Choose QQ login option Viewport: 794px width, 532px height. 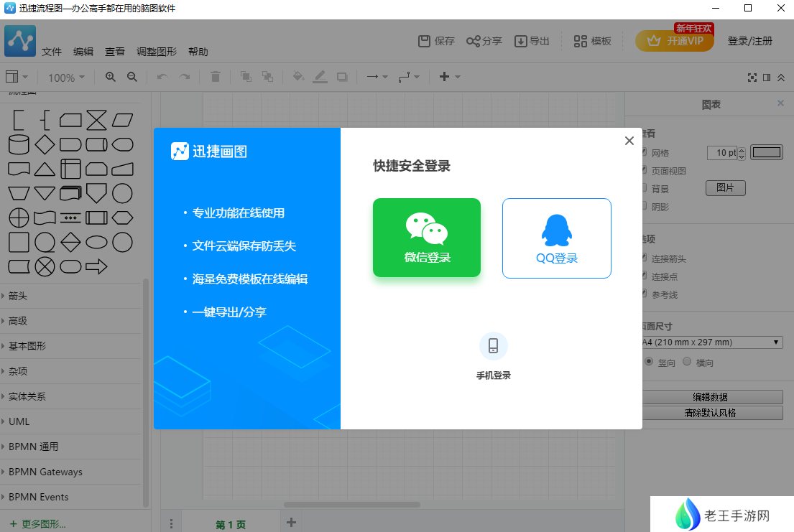(556, 238)
